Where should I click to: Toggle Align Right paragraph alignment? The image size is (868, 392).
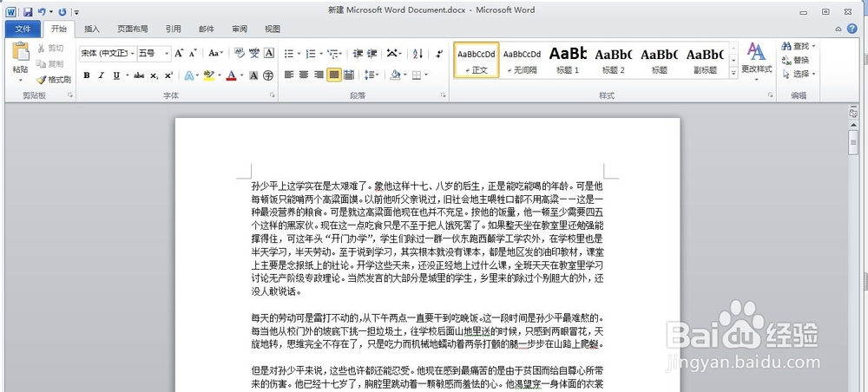[x=319, y=75]
